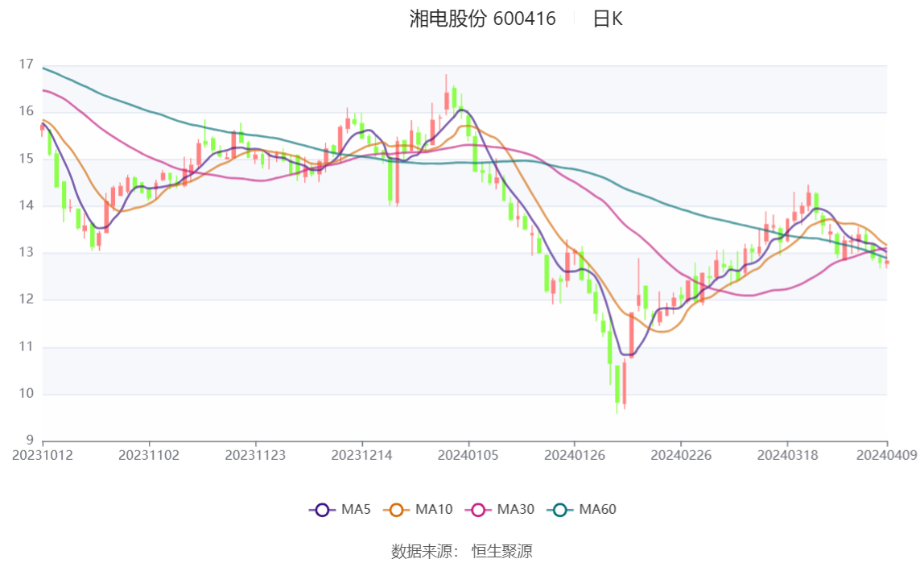
Task: Click the 20240409 final date label
Action: [x=887, y=456]
